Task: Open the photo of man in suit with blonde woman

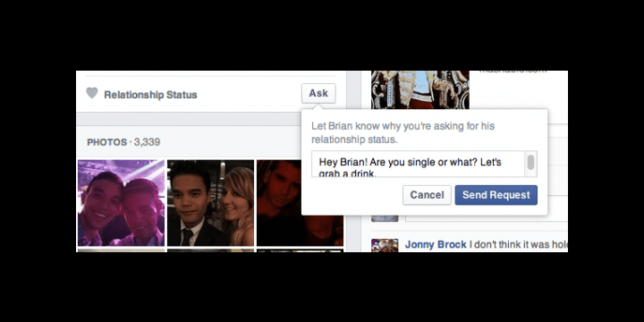Action: pos(211,203)
